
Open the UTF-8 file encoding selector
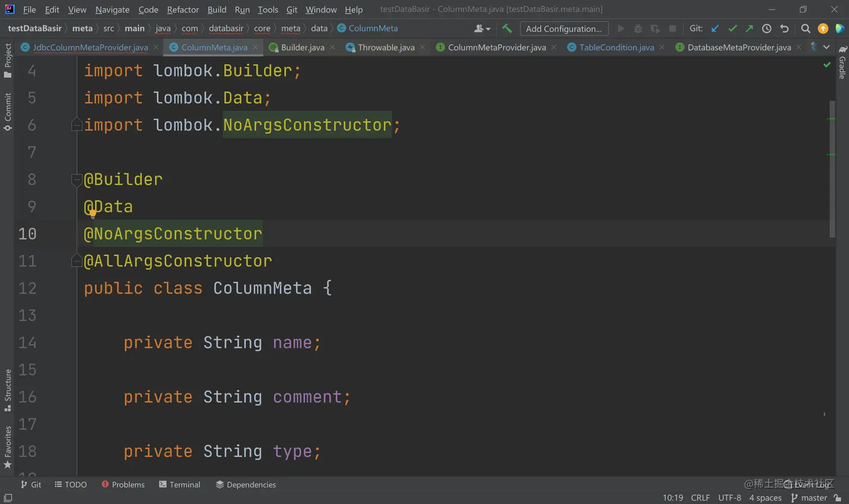(x=729, y=498)
